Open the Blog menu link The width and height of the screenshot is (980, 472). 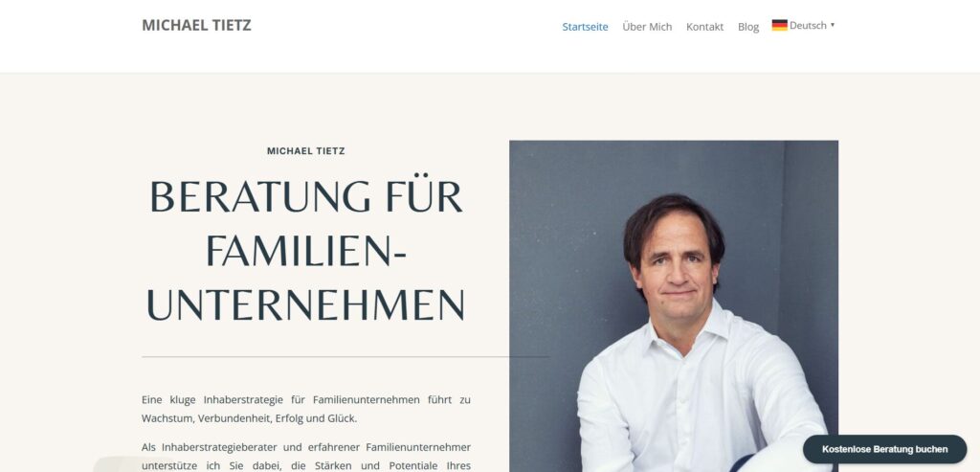point(748,27)
